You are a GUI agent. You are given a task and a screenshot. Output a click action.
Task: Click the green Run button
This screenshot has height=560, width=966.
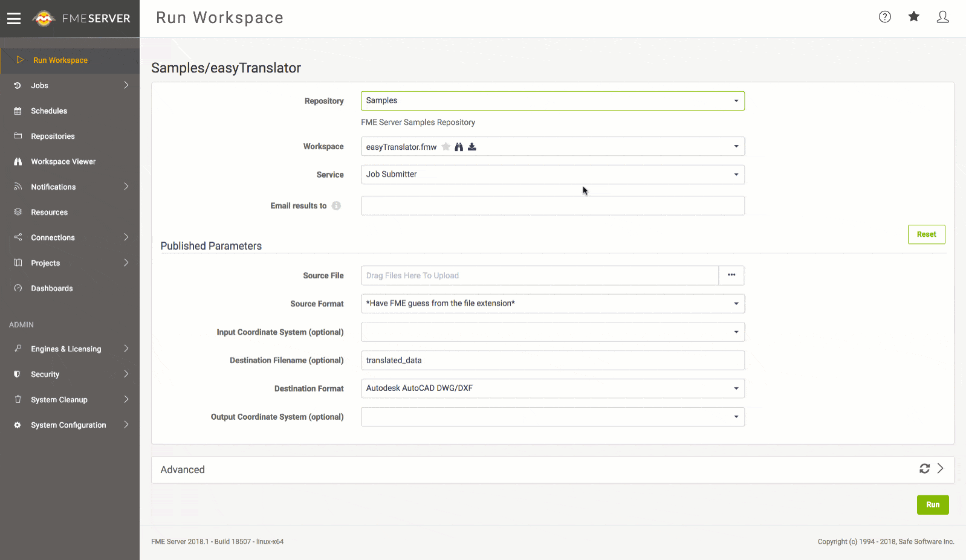click(933, 505)
